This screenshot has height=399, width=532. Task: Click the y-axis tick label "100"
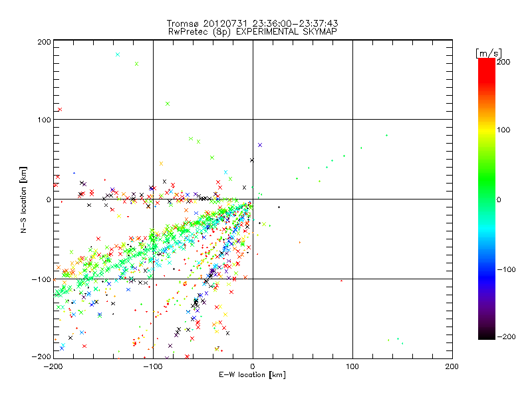pos(44,120)
